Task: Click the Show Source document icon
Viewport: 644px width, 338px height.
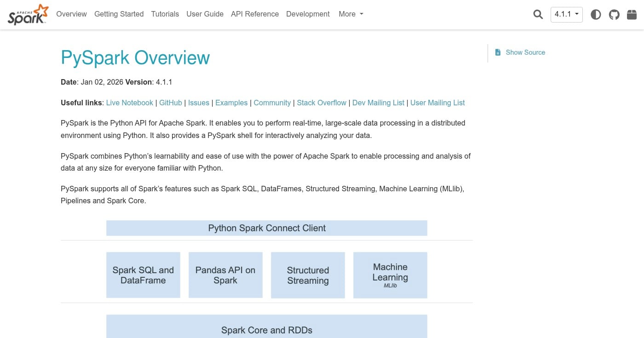Action: click(x=498, y=52)
